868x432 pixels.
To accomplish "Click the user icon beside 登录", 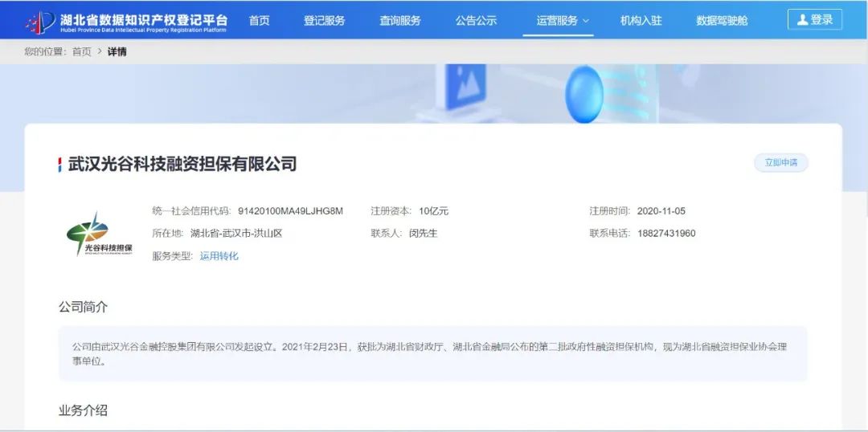I will coord(802,20).
